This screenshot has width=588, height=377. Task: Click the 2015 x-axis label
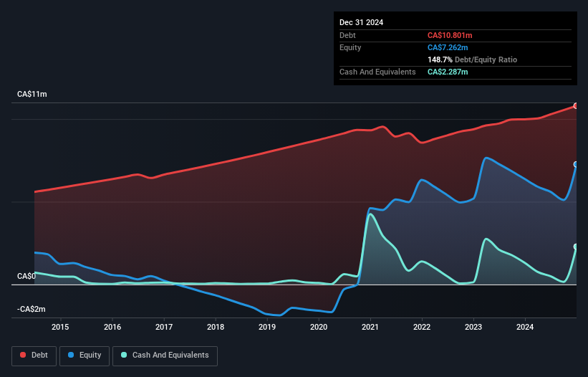(60, 327)
